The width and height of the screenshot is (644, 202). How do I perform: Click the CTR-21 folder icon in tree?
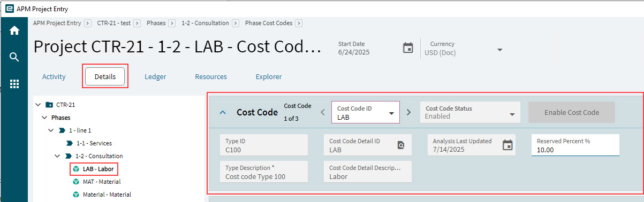click(49, 105)
